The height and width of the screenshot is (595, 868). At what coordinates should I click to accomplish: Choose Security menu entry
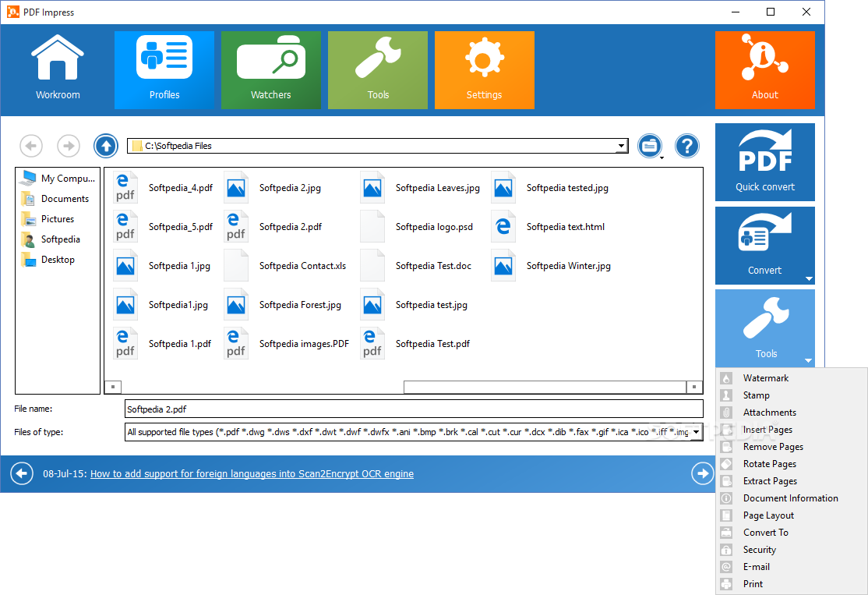(792, 550)
